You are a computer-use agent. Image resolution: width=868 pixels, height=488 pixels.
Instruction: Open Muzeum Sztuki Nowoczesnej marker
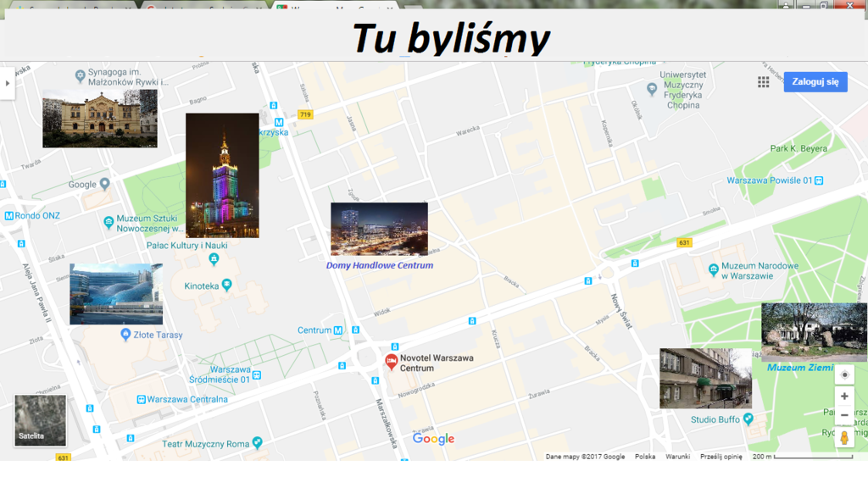[108, 223]
